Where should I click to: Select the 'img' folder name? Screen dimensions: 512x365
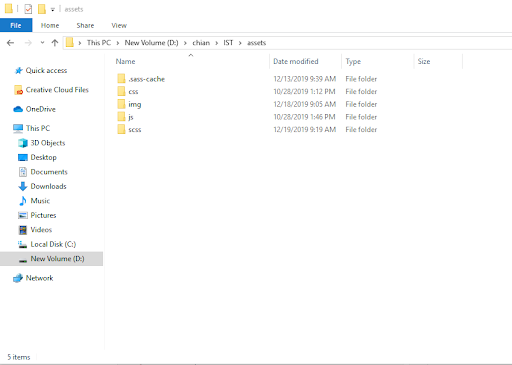click(135, 105)
